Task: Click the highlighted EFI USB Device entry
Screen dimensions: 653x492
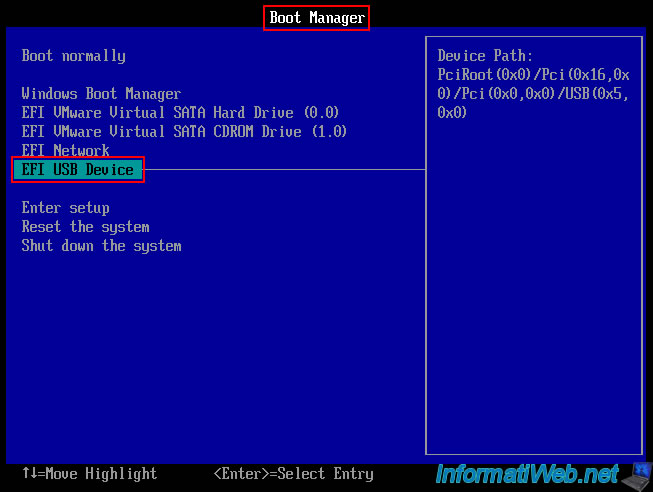Action: pos(78,170)
